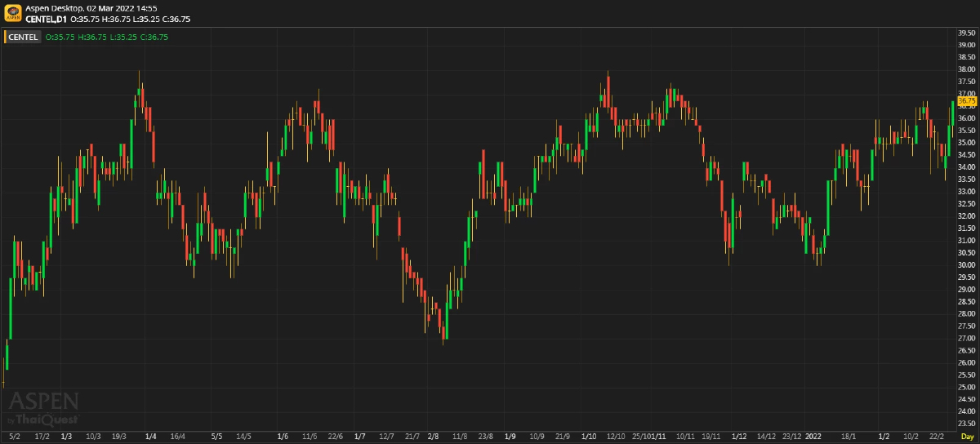Image resolution: width=980 pixels, height=444 pixels.
Task: Click the 1/4 date on time axis
Action: (x=150, y=437)
